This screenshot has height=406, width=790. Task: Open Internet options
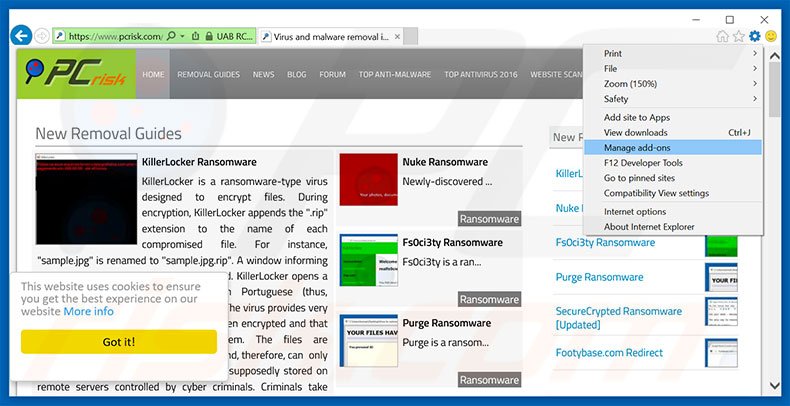click(673, 212)
